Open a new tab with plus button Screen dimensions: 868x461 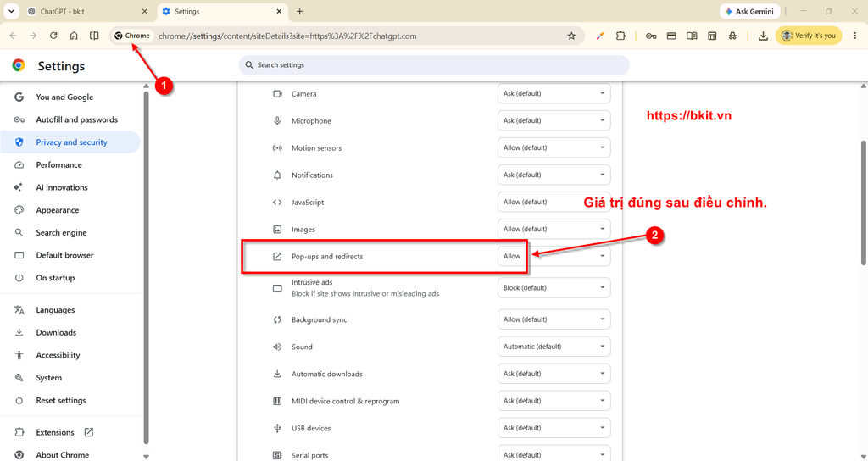[x=299, y=11]
